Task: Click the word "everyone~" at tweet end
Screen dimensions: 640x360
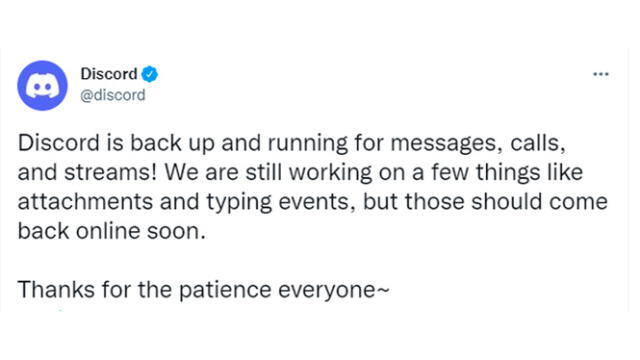Action: tap(334, 291)
